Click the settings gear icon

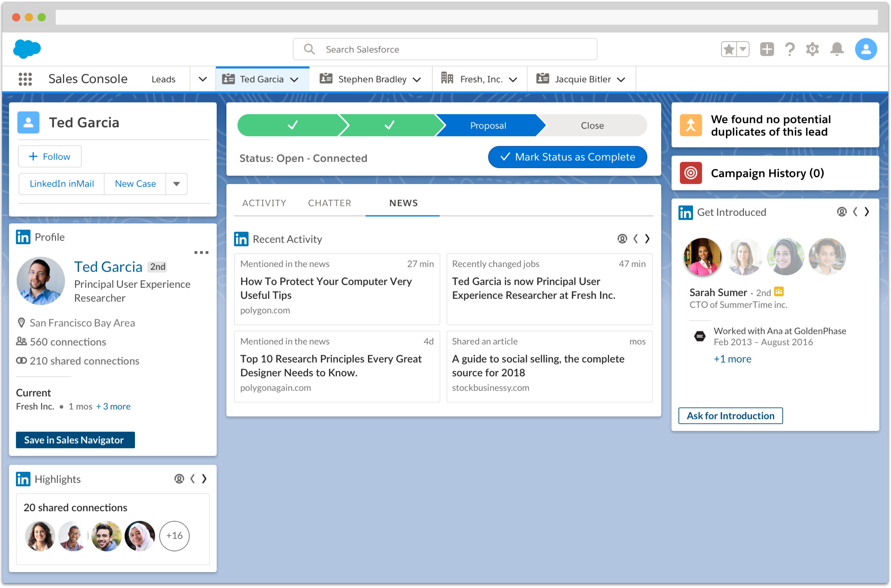click(x=814, y=49)
